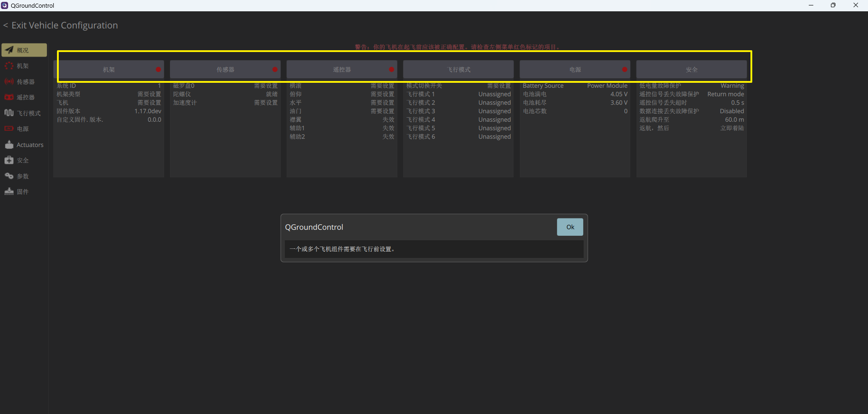Image resolution: width=868 pixels, height=414 pixels.
Task: Click the 返航爬升至 label
Action: point(654,120)
